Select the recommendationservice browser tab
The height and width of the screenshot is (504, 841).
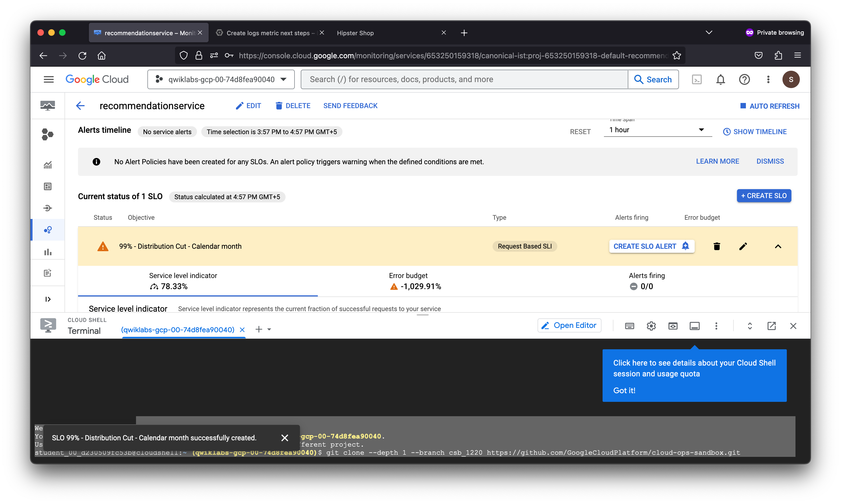click(x=149, y=33)
